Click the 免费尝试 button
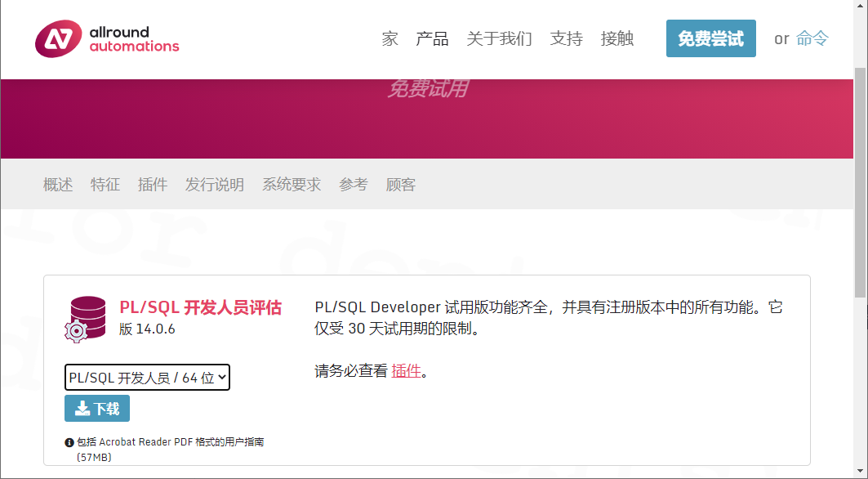This screenshot has width=868, height=479. (710, 38)
